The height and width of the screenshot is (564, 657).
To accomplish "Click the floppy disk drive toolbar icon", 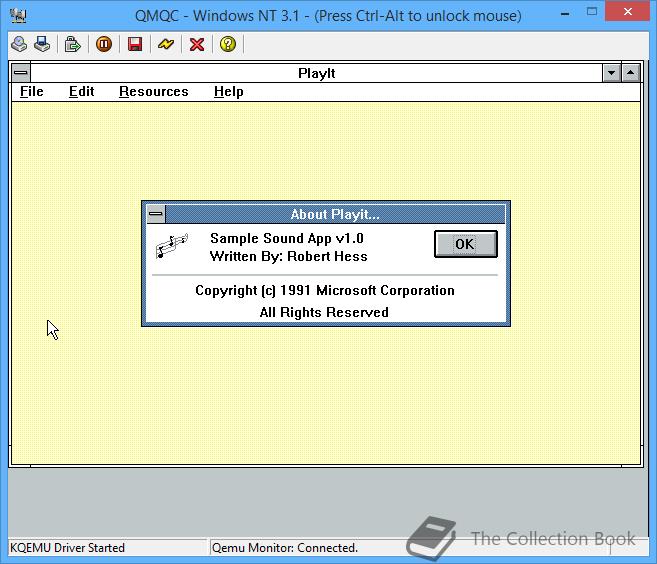I will pyautogui.click(x=42, y=44).
